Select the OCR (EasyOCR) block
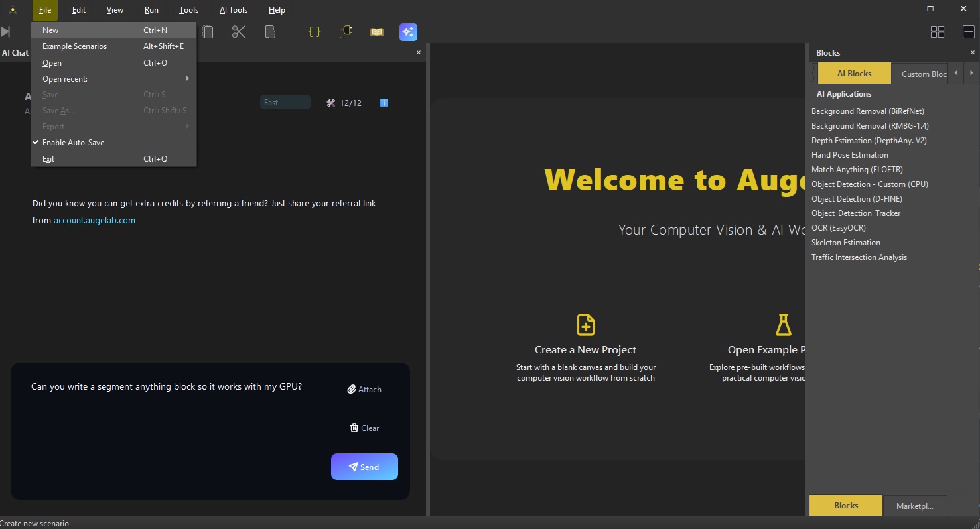980x529 pixels. [x=838, y=228]
